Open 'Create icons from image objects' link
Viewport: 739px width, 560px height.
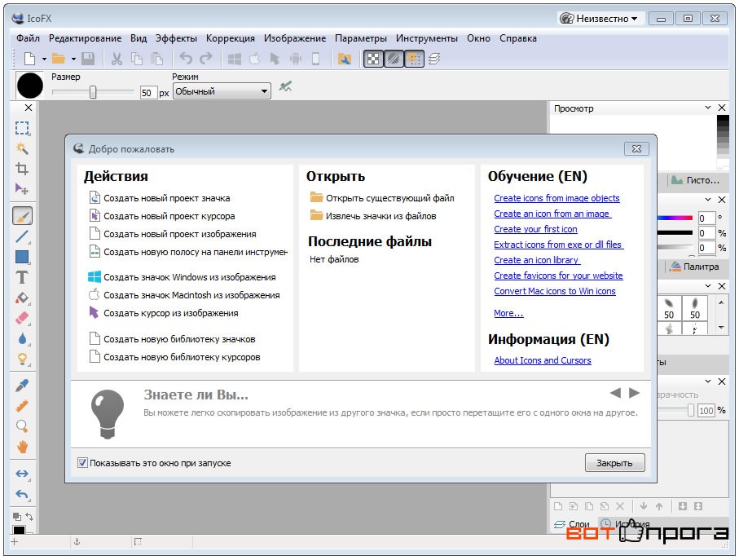[x=556, y=198]
